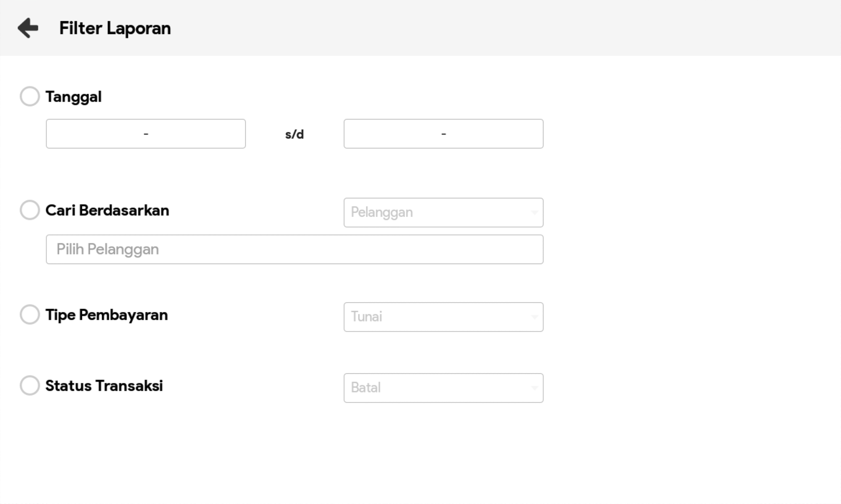Click the Cari Berdasarkan label text

tap(107, 210)
